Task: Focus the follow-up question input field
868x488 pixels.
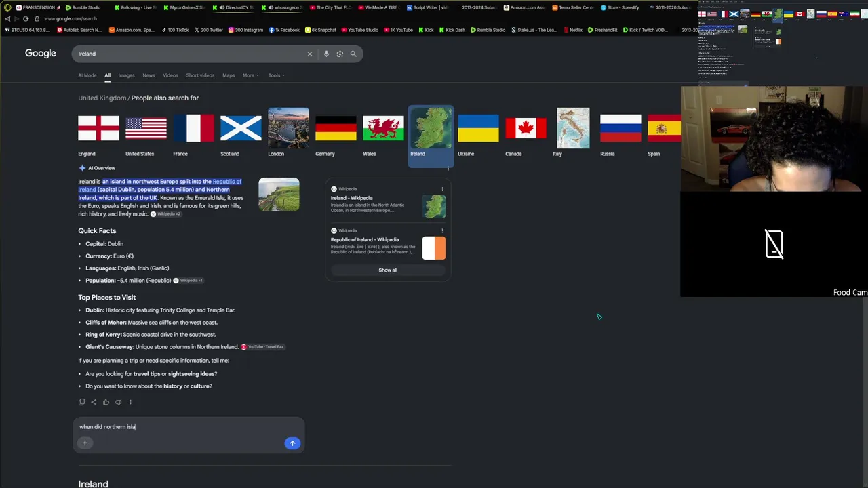Action: coord(189,427)
